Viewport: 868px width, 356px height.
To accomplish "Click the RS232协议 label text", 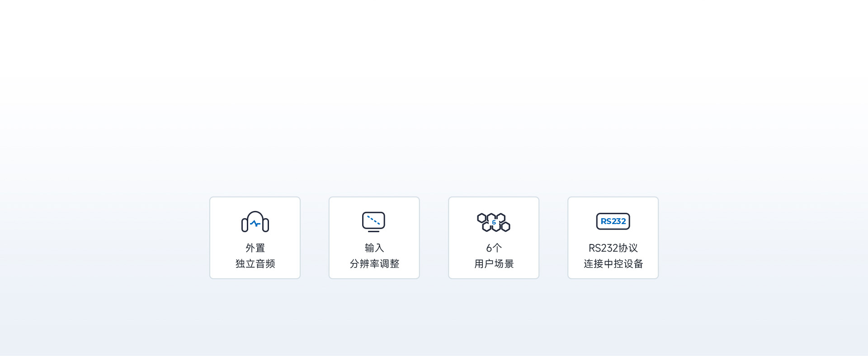I will tap(613, 248).
